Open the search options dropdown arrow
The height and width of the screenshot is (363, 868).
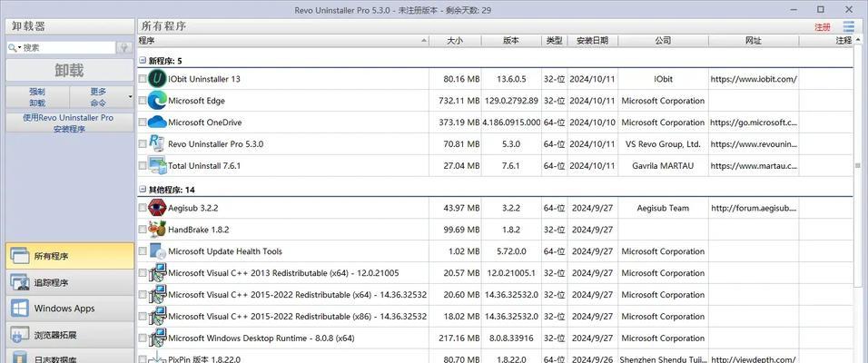19,48
